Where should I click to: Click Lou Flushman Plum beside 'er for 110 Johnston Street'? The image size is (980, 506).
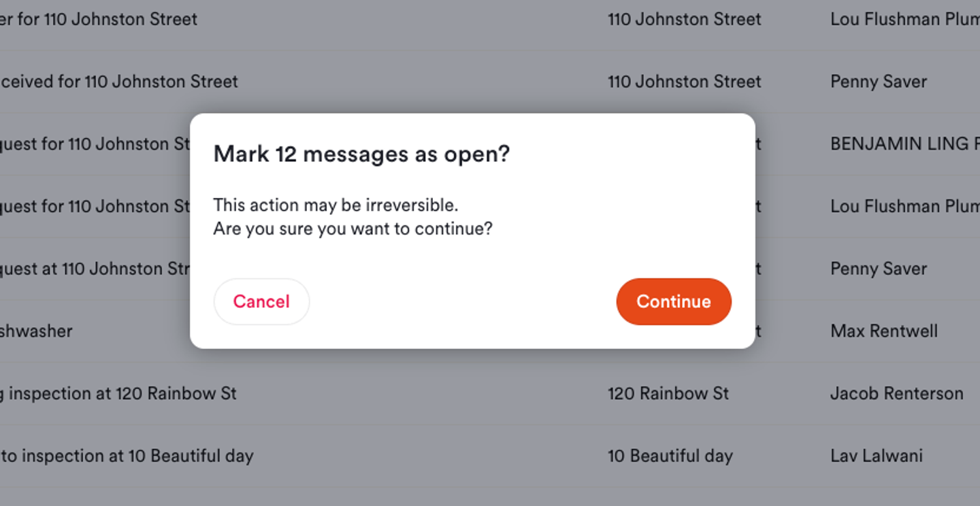pyautogui.click(x=905, y=19)
